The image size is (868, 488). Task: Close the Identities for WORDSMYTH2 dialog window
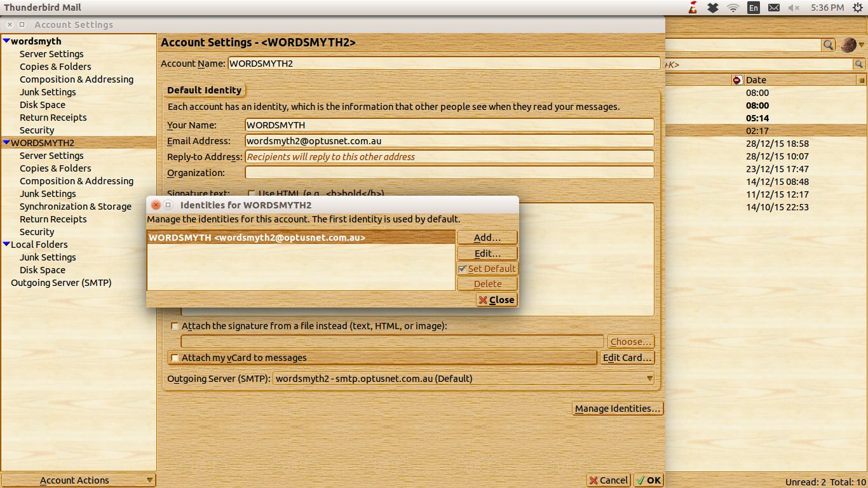(x=156, y=205)
